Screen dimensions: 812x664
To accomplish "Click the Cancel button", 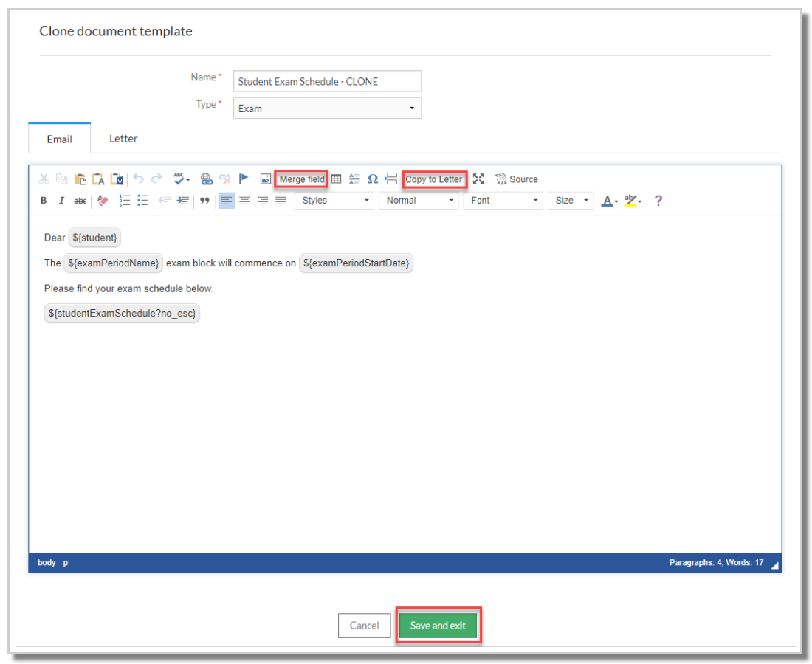I will [x=364, y=625].
